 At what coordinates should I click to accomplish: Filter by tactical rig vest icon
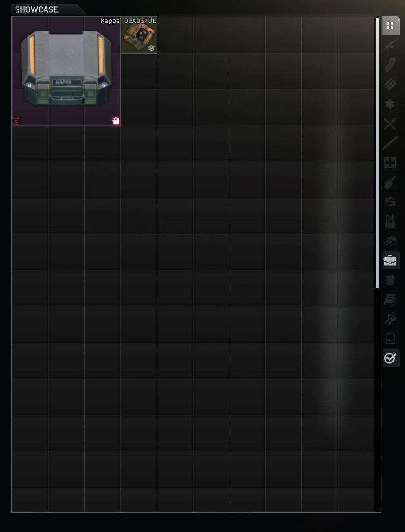(x=390, y=221)
